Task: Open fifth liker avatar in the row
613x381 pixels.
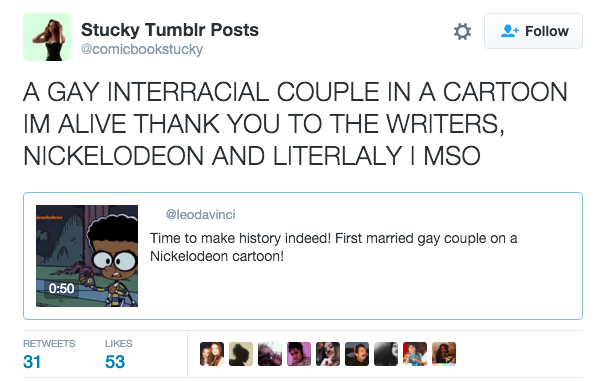Action: tap(328, 354)
